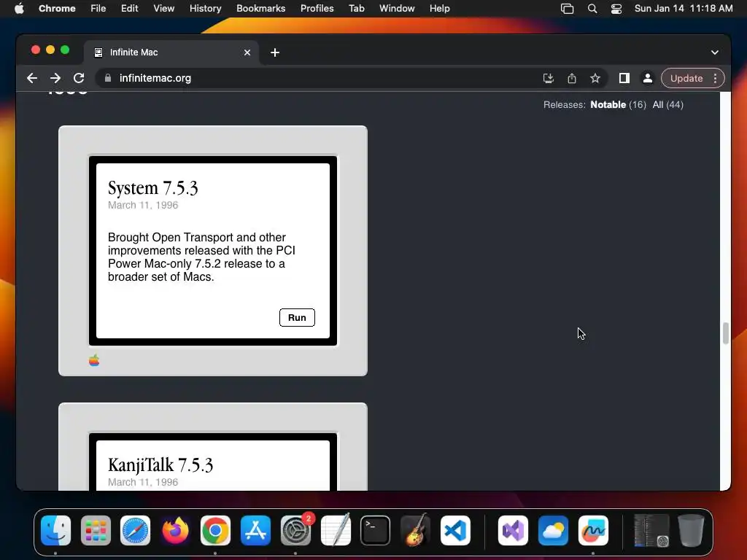Open the Profiles menu
The height and width of the screenshot is (560, 747).
pos(317,9)
